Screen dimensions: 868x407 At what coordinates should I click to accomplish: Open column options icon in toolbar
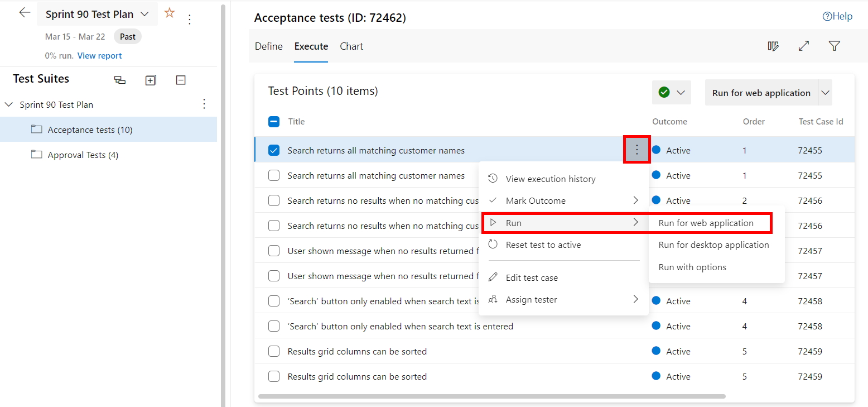(x=773, y=46)
